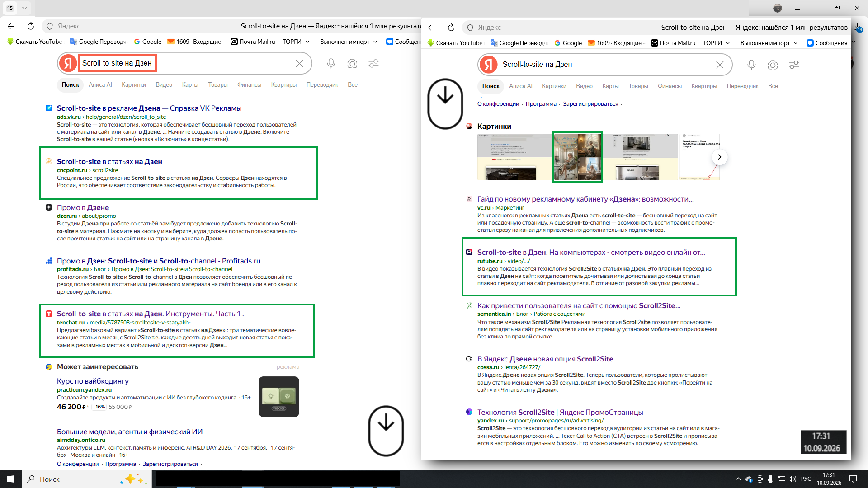Open camera image search in right window
Image resolution: width=868 pixels, height=488 pixels.
(773, 65)
